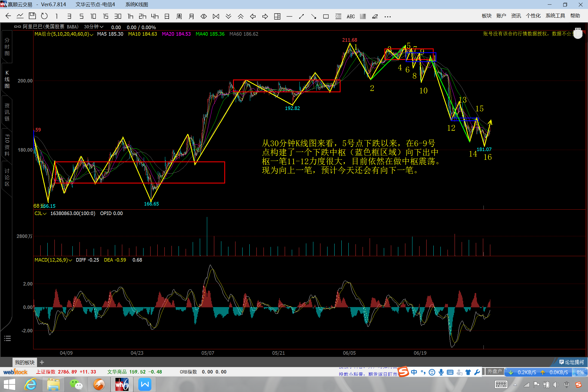Screen dimensions: 588x392
Task: Click the hollow left arrow icon
Action: 253,16
